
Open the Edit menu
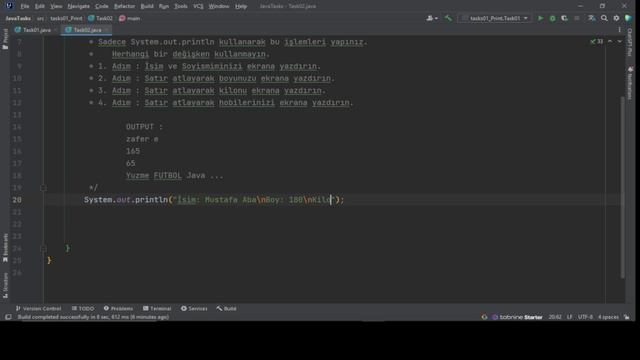coord(40,6)
